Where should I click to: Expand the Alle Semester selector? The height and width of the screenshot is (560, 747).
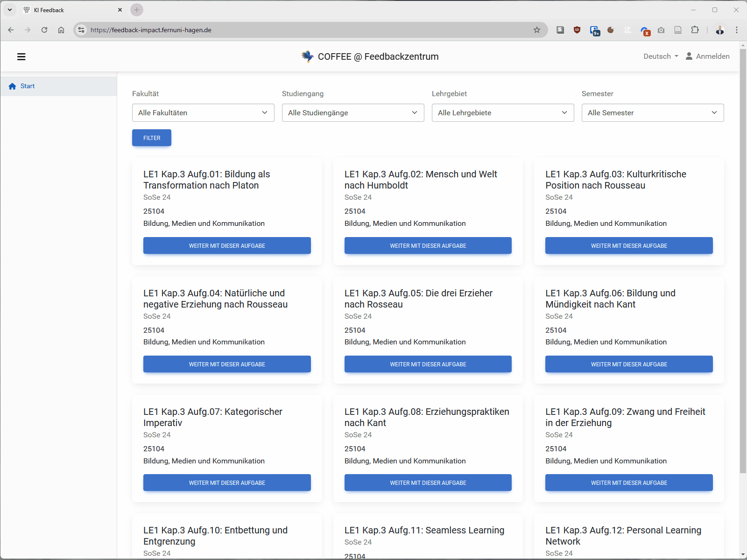coord(652,112)
